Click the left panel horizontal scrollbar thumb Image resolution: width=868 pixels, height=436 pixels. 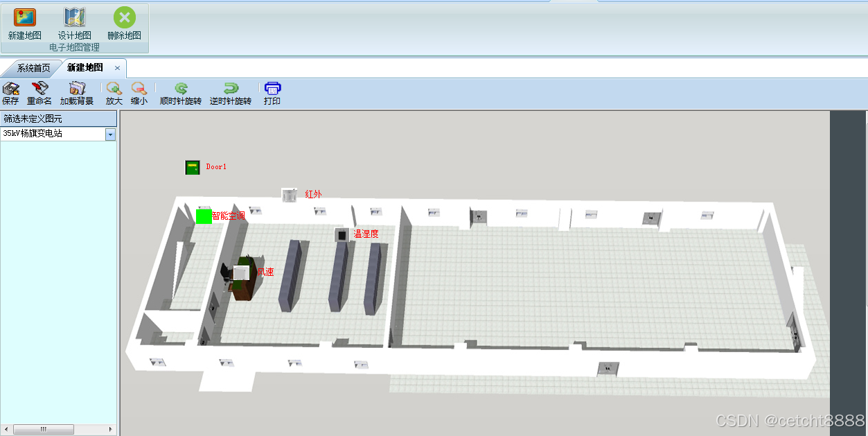(x=43, y=430)
